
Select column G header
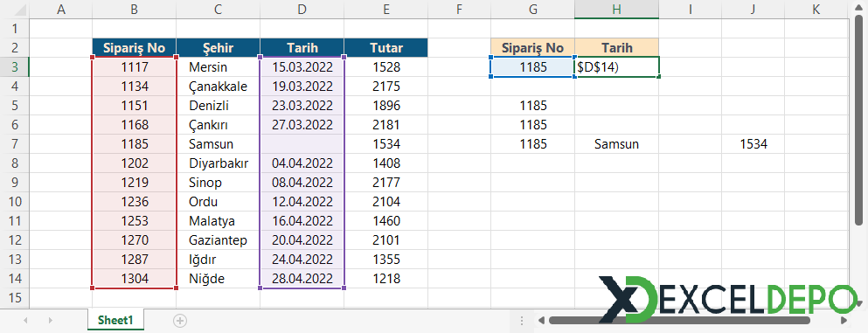(532, 10)
